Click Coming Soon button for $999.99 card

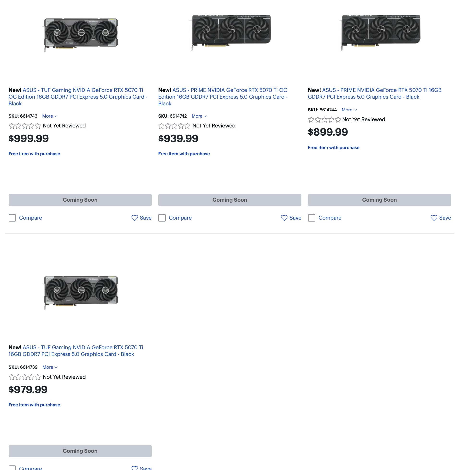click(x=80, y=200)
